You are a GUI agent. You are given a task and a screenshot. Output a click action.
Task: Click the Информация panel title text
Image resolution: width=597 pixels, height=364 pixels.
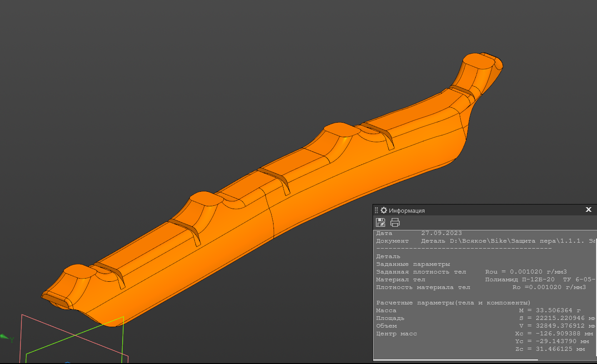(407, 210)
